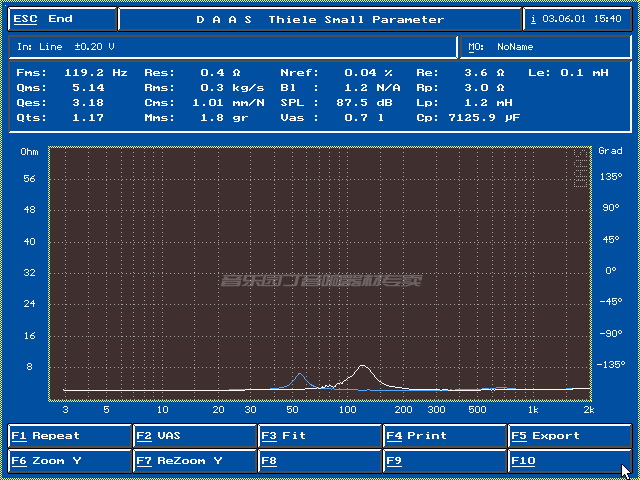This screenshot has height=480, width=640.
Task: Activate F6 Zoom Y
Action: point(69,461)
